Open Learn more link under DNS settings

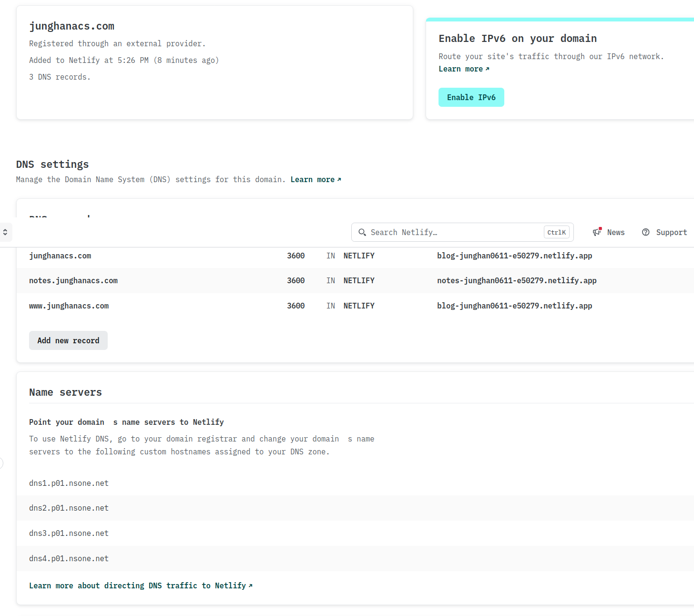(x=316, y=179)
